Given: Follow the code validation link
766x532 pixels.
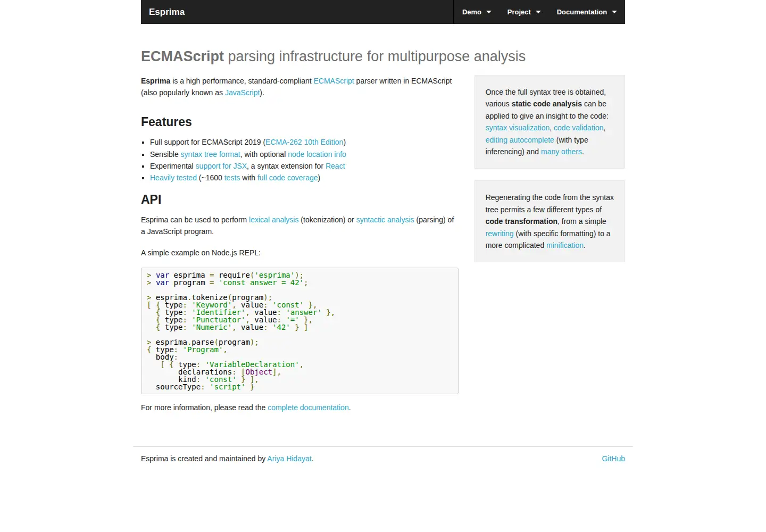Looking at the screenshot, I should pyautogui.click(x=579, y=128).
